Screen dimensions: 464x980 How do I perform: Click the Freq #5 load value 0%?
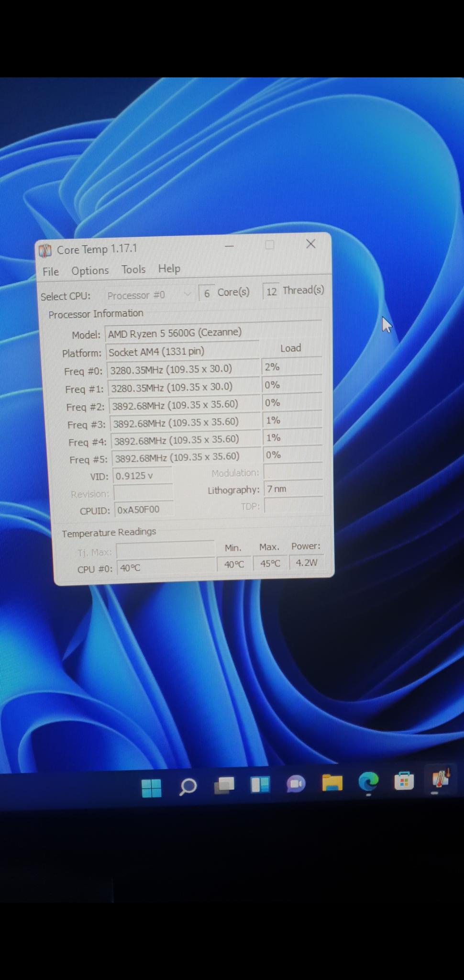[292, 455]
